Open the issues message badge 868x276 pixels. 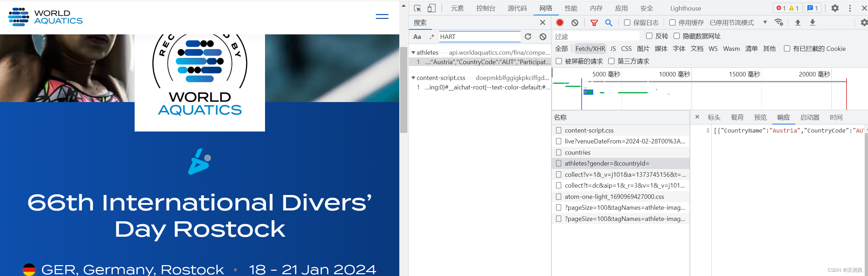click(813, 8)
